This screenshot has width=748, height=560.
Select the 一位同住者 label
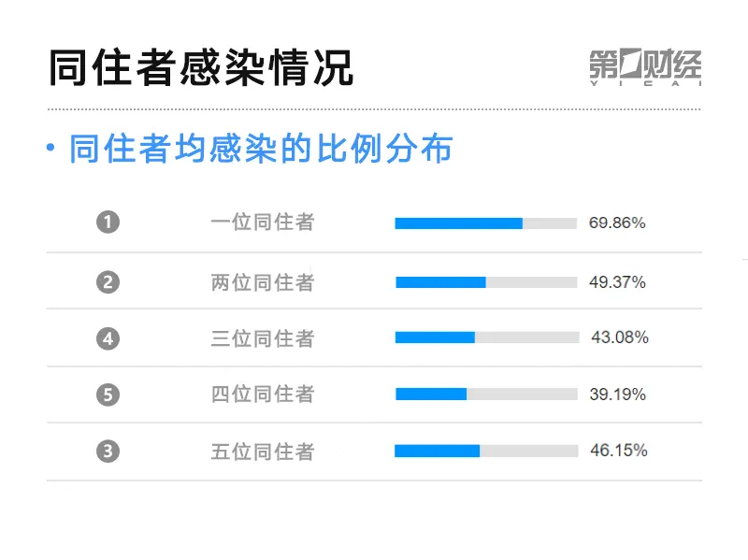pyautogui.click(x=262, y=223)
